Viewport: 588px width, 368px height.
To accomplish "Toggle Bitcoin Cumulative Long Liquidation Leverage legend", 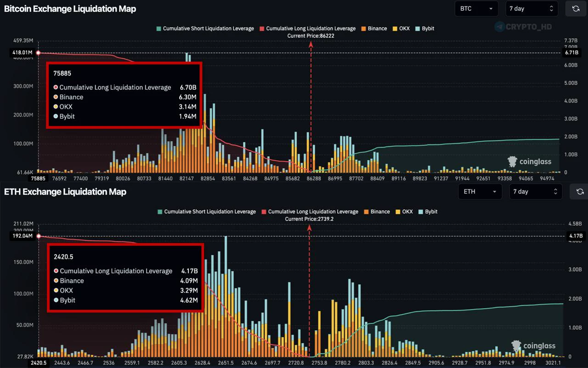I will coord(307,29).
